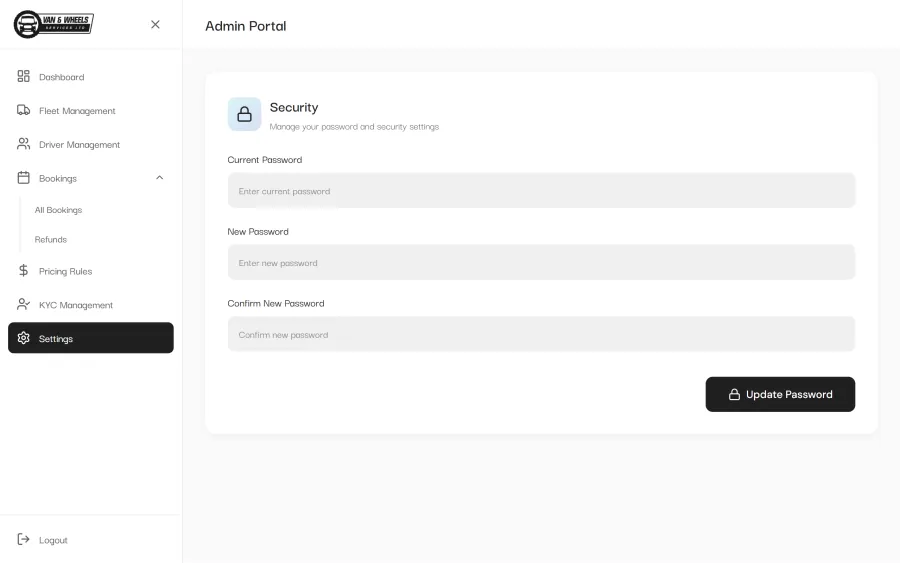
Task: Click the Driver Management people icon
Action: [24, 144]
